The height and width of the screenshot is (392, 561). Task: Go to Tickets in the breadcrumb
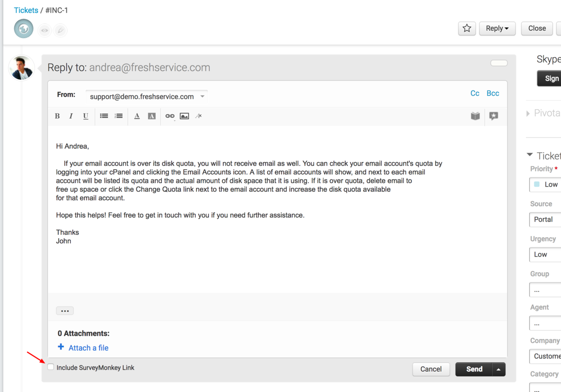(x=26, y=10)
